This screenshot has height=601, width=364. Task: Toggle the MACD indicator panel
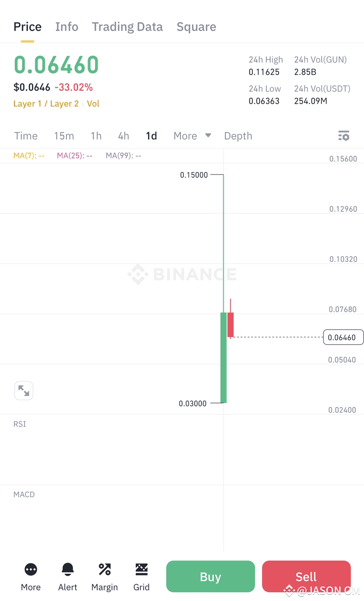click(24, 495)
